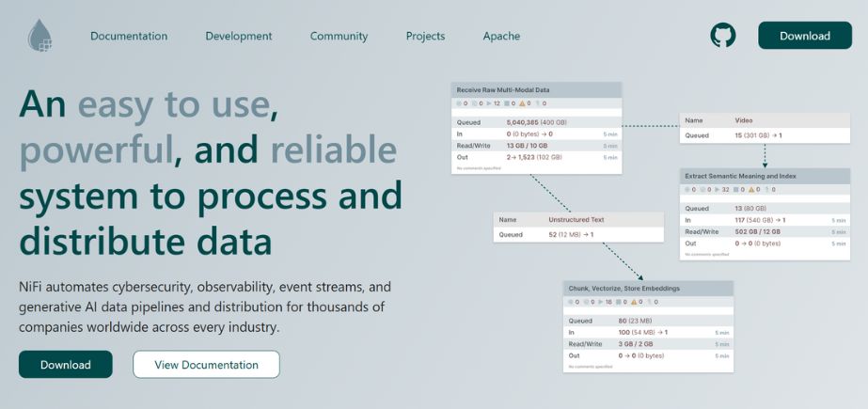Viewport: 868px width, 409px height.
Task: Click Unstructured Text queued value '52 (12 MB) → 1'
Action: [571, 235]
